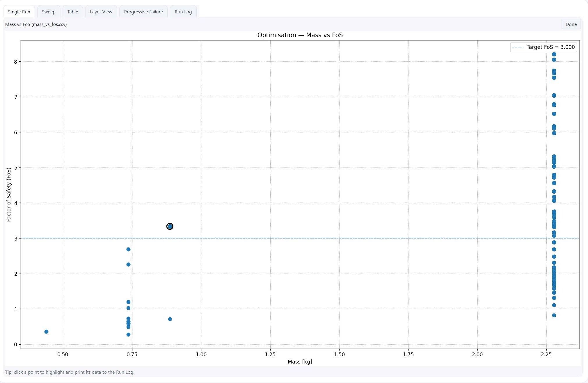Select the lone point below the highlighted one
588x383 pixels.
[x=170, y=319]
